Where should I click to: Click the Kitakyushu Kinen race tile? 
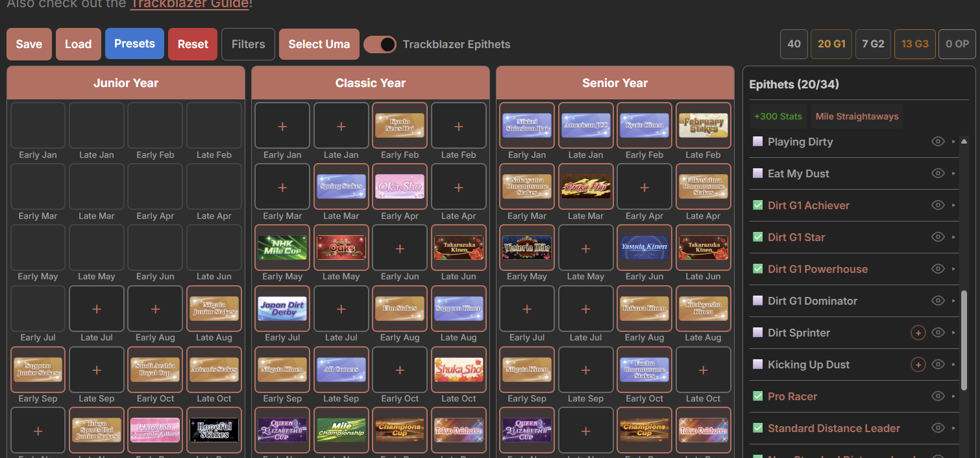tap(703, 309)
